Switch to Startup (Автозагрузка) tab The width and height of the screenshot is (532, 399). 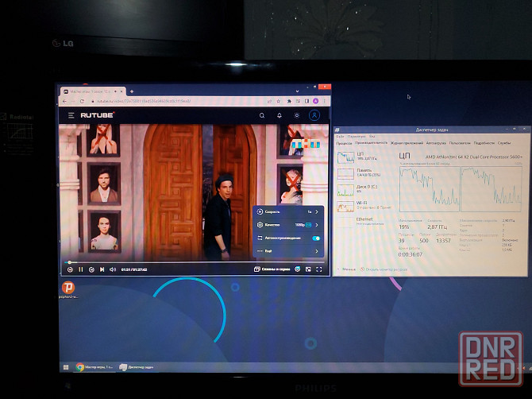[x=436, y=143]
